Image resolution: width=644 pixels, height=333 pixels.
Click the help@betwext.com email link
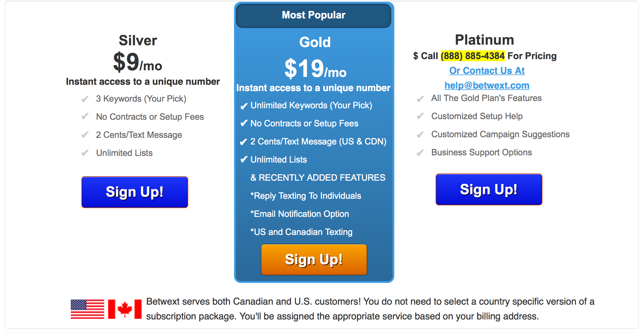[487, 85]
